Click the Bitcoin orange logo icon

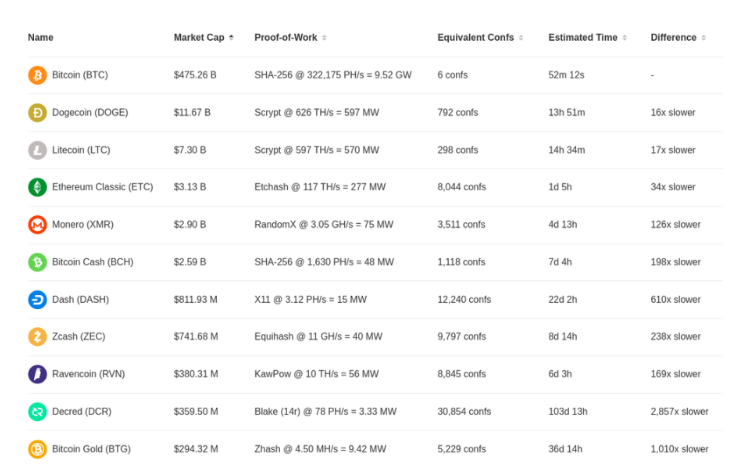(x=38, y=75)
